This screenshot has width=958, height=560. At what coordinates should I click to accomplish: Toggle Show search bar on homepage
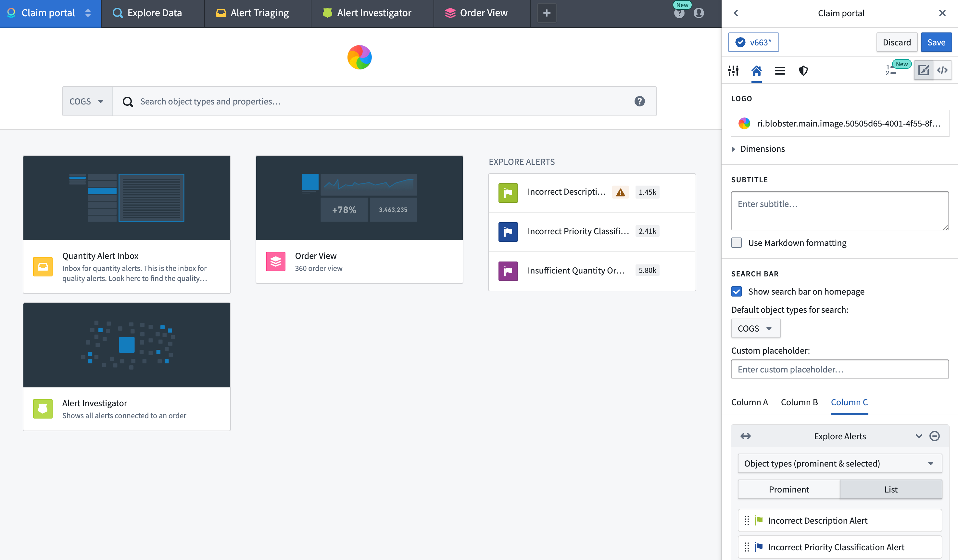tap(737, 291)
